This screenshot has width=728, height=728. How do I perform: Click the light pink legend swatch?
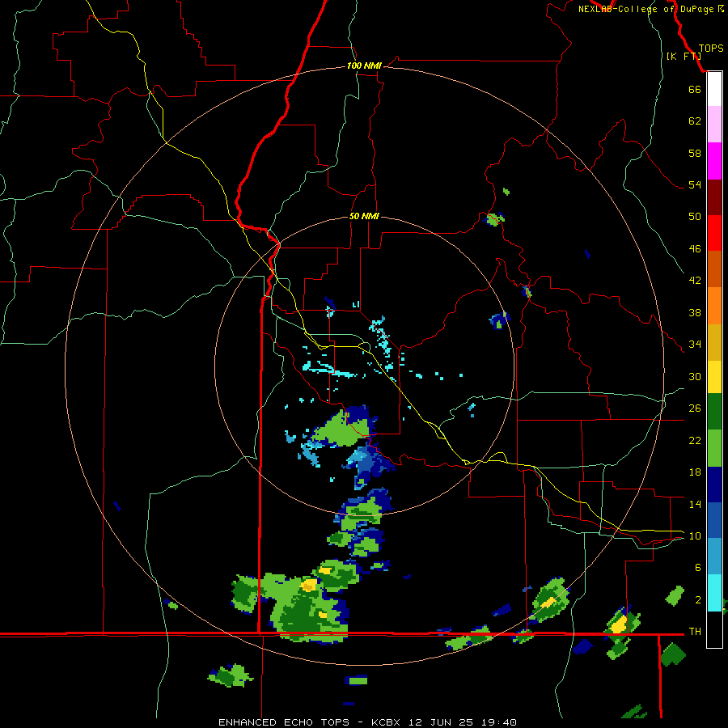click(714, 124)
